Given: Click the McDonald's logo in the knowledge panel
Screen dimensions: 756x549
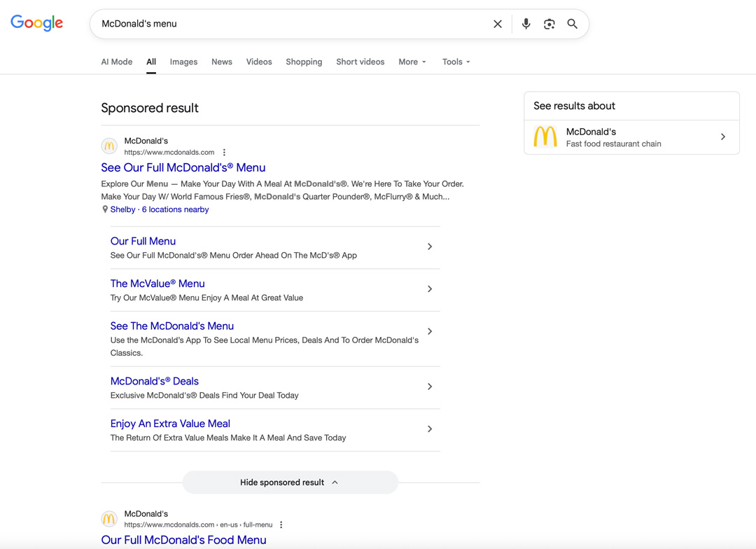Looking at the screenshot, I should [545, 137].
